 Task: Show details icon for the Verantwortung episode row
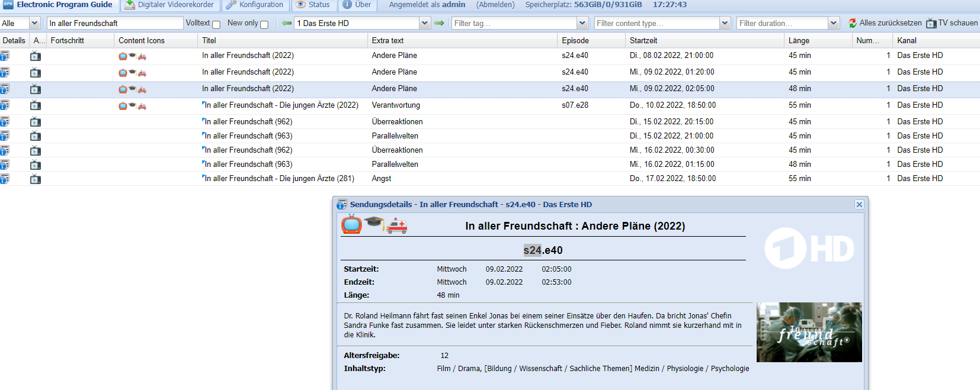click(x=5, y=105)
